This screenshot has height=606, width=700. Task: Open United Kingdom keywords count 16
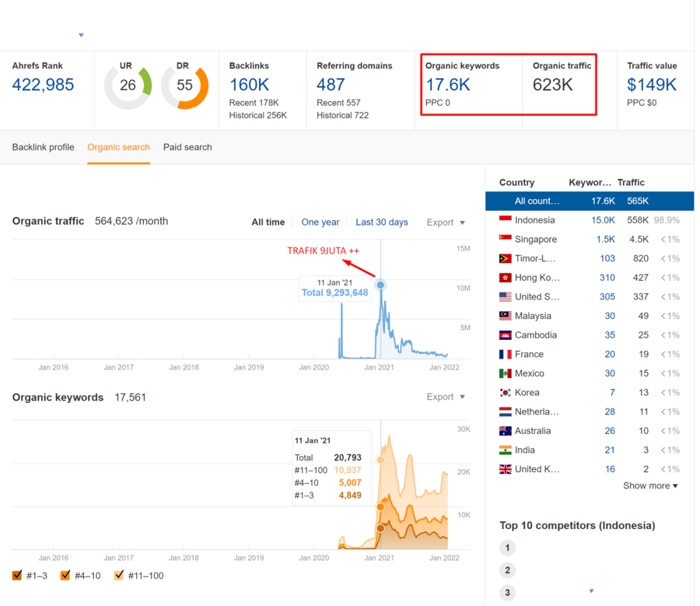(610, 469)
